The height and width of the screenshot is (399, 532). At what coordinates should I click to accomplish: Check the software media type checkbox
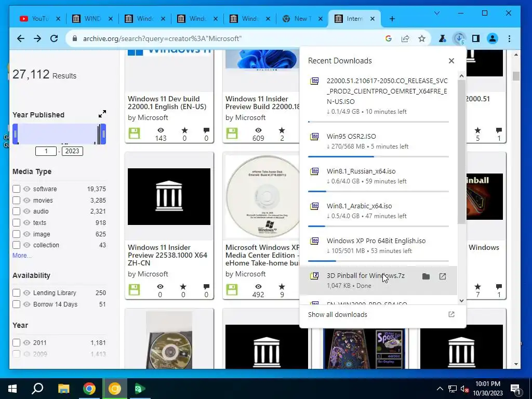click(x=16, y=189)
